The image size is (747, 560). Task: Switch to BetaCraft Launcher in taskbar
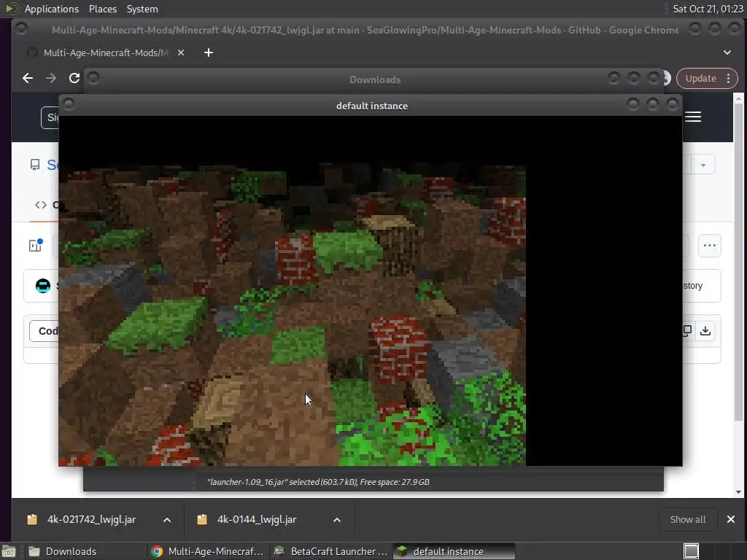click(x=331, y=551)
